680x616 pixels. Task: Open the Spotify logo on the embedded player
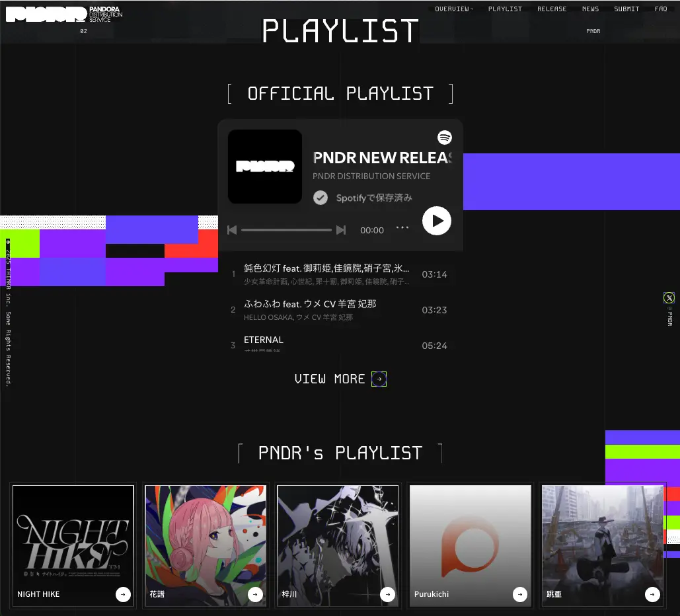click(x=445, y=137)
